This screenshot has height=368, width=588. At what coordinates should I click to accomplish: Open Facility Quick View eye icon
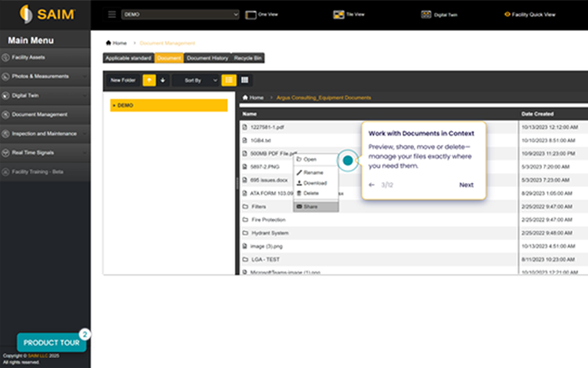pyautogui.click(x=508, y=14)
